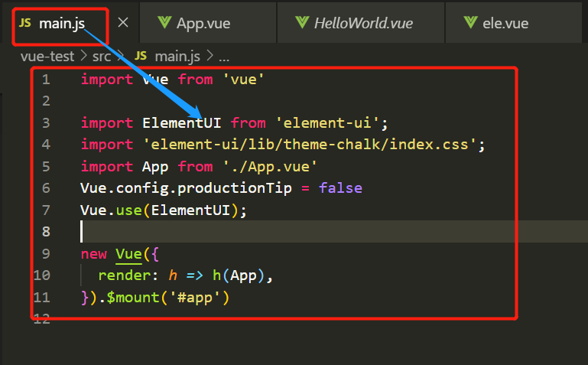
Task: Expand the chevron after main.js breadcrumb
Action: (x=210, y=57)
